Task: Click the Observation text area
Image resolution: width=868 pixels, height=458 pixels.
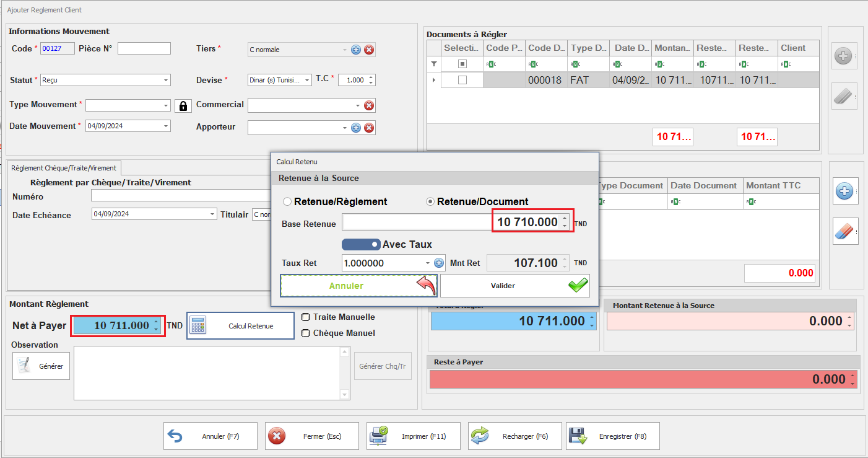Action: pos(207,372)
